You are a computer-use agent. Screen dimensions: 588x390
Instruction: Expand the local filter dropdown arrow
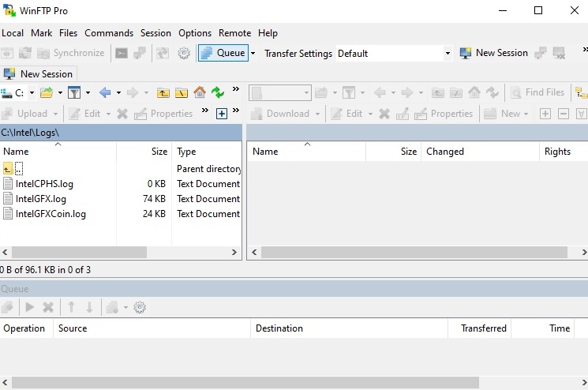click(x=88, y=92)
